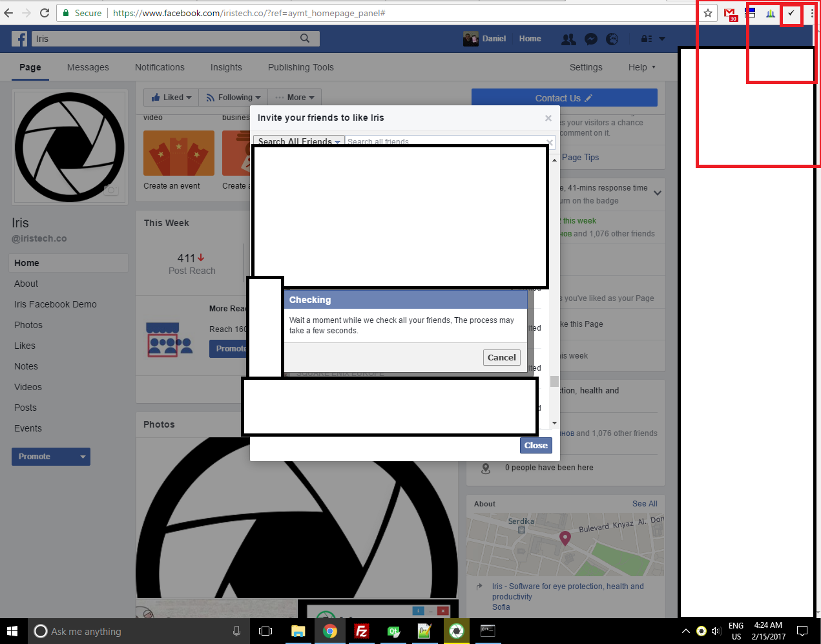Open the page Settings tab
This screenshot has width=821, height=644.
click(586, 67)
